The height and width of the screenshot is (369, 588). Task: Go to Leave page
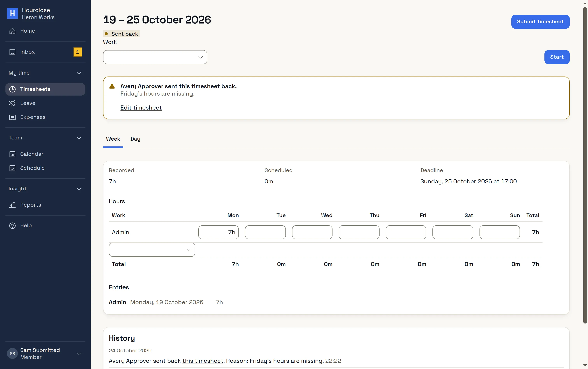click(x=45, y=103)
